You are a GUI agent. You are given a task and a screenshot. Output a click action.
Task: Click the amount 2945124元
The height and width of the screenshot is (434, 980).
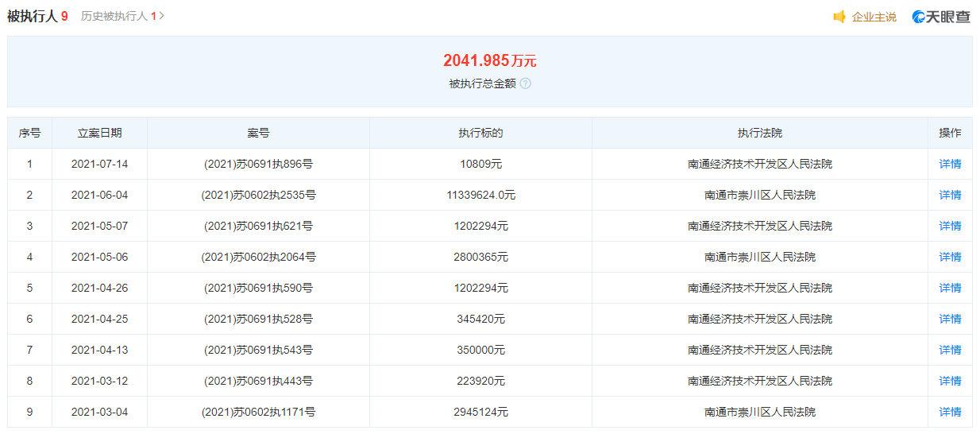click(480, 412)
